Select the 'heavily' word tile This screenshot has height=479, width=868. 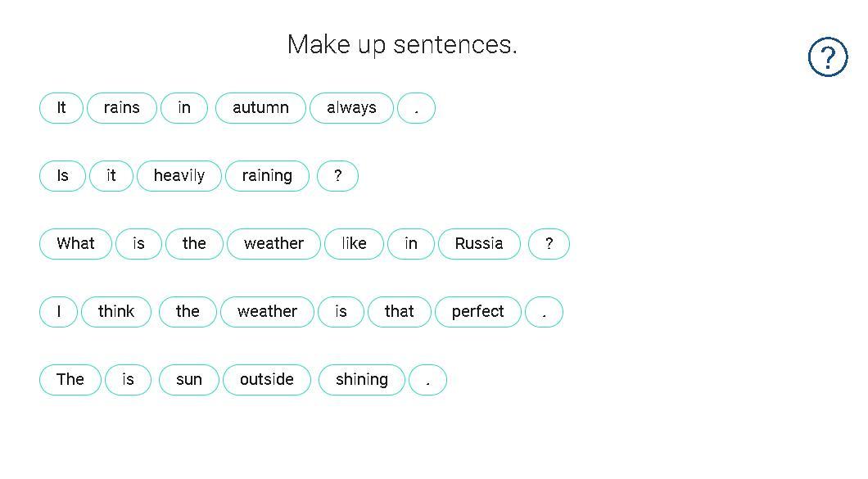179,176
